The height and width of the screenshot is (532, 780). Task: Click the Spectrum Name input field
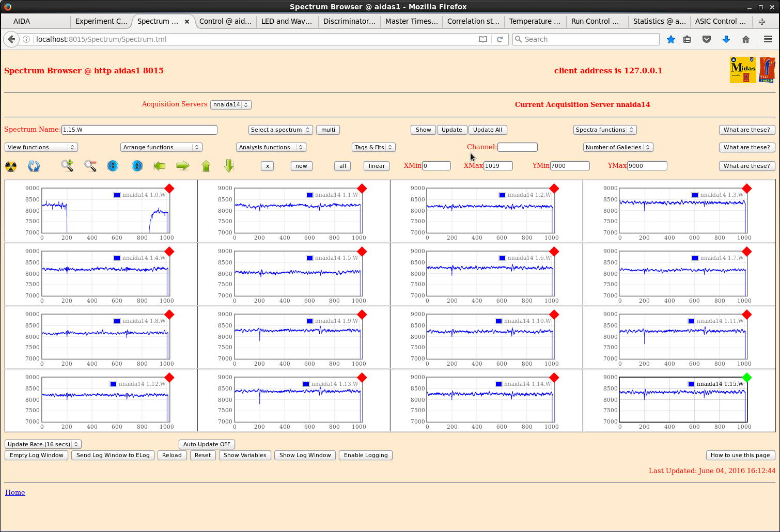pos(139,130)
